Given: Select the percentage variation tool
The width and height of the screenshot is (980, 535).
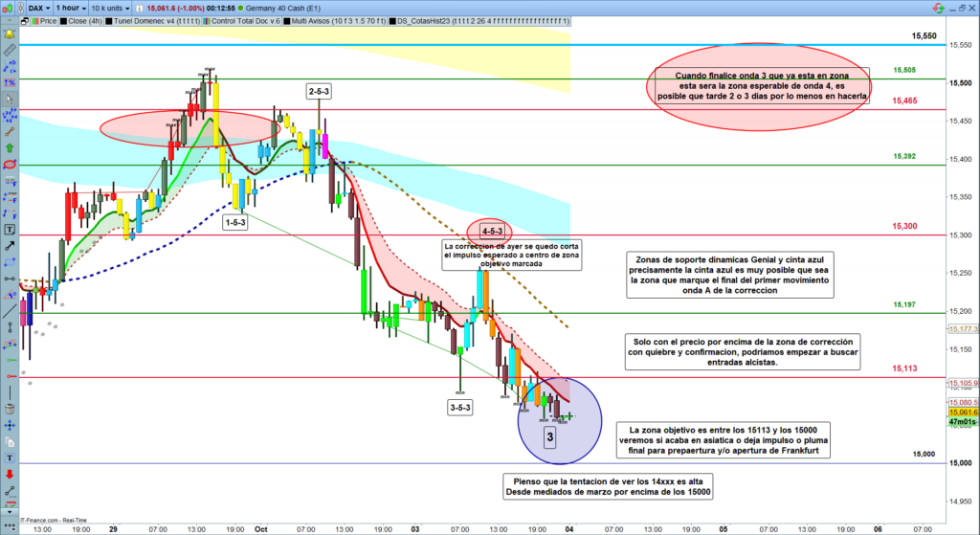Looking at the screenshot, I should coord(10,82).
